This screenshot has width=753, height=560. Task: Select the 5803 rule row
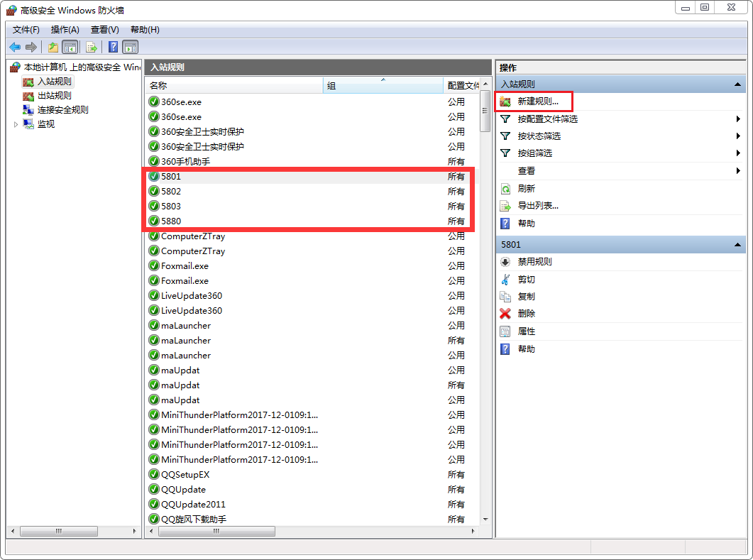(x=312, y=206)
